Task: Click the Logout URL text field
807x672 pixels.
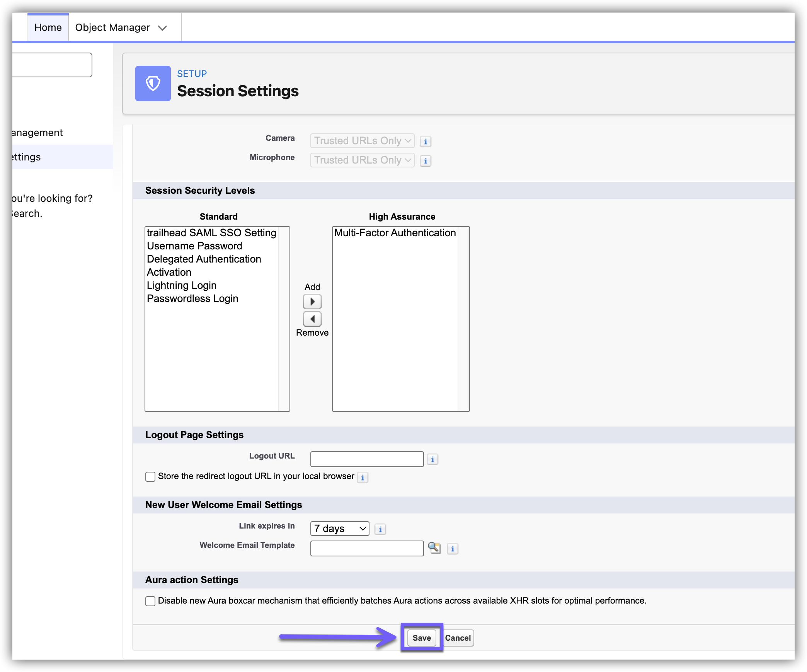Action: point(366,459)
